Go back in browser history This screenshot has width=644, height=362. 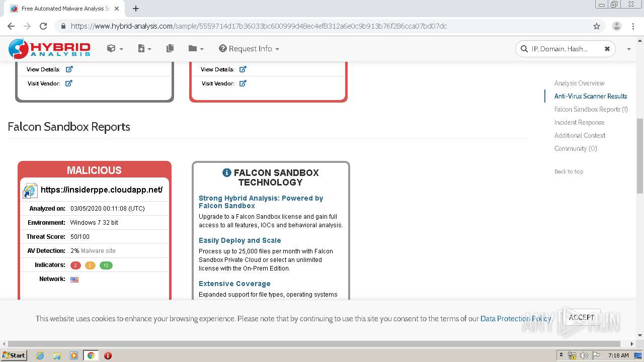[11, 26]
